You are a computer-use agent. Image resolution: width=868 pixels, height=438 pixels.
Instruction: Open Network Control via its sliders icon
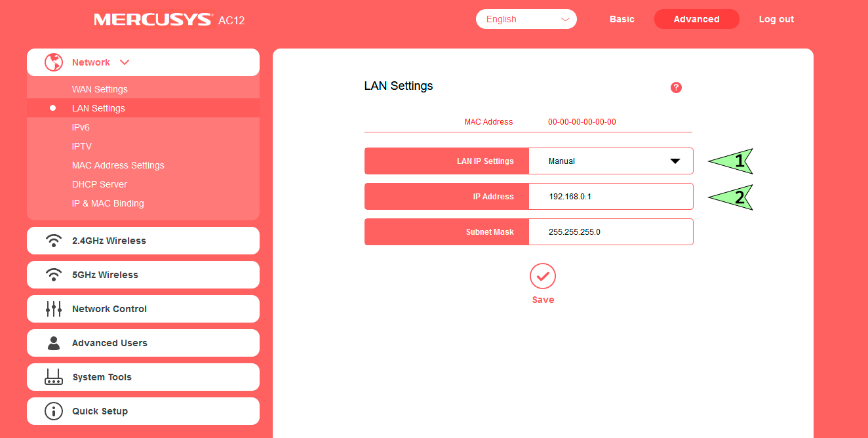[54, 308]
